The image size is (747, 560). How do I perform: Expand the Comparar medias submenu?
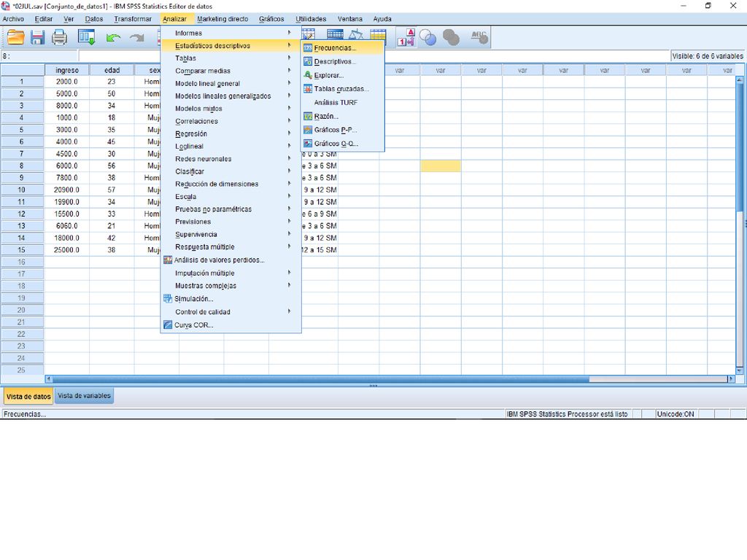(x=231, y=71)
